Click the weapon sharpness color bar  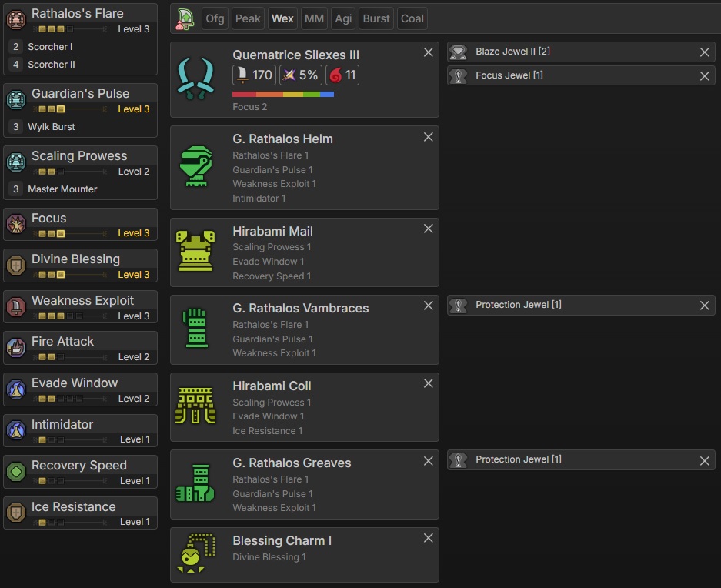(x=283, y=95)
